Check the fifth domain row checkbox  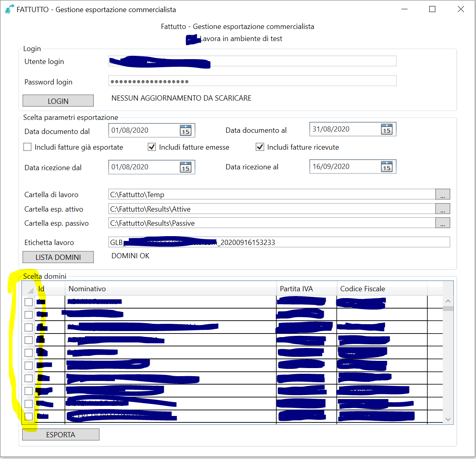coord(29,353)
